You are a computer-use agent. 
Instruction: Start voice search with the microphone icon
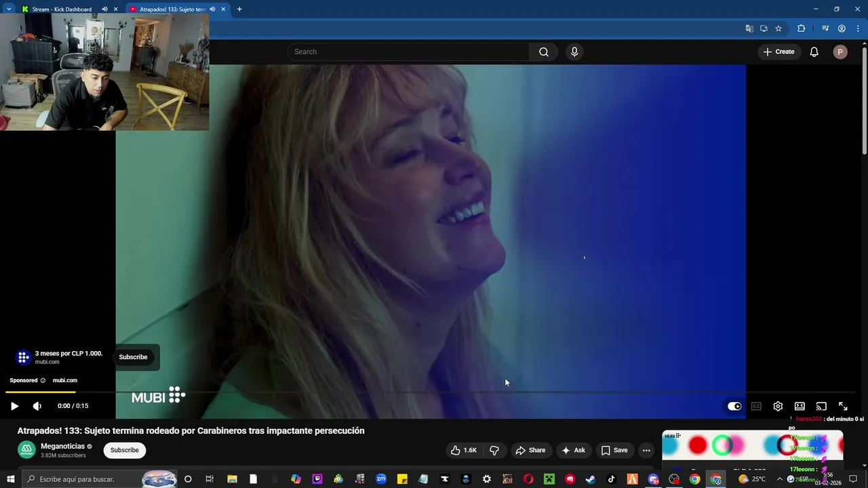[x=574, y=52]
